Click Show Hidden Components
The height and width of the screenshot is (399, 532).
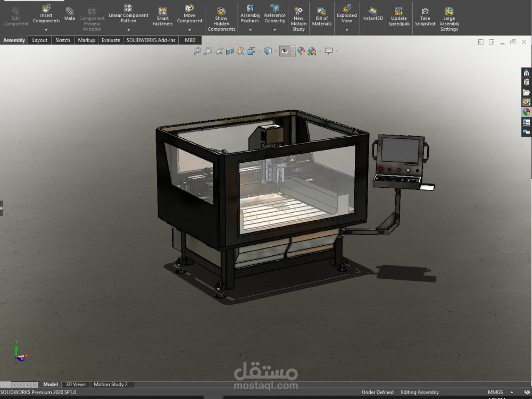coord(221,20)
